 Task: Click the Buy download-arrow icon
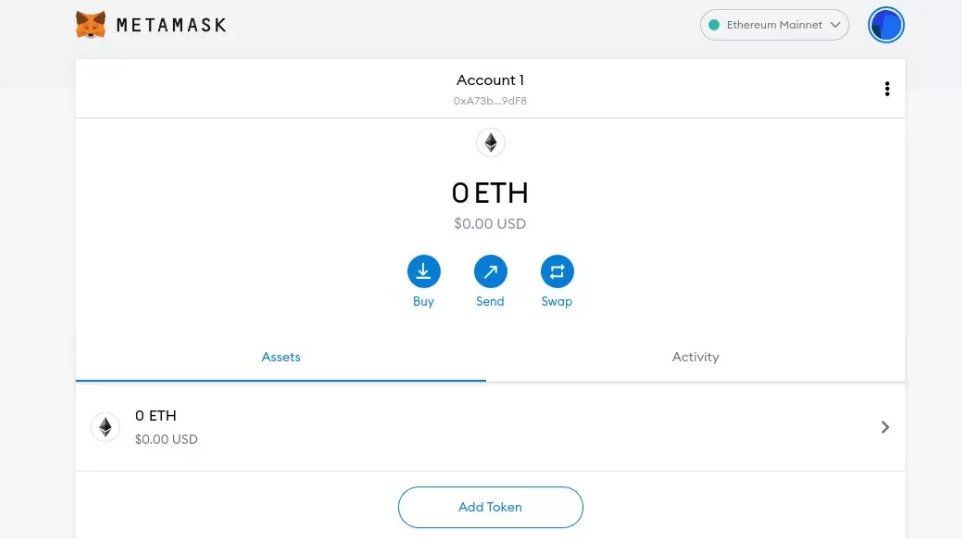[423, 271]
